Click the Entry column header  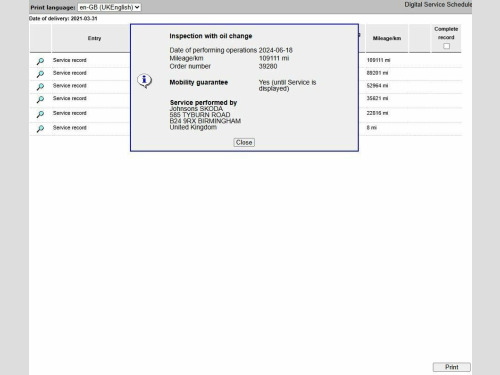click(x=94, y=38)
